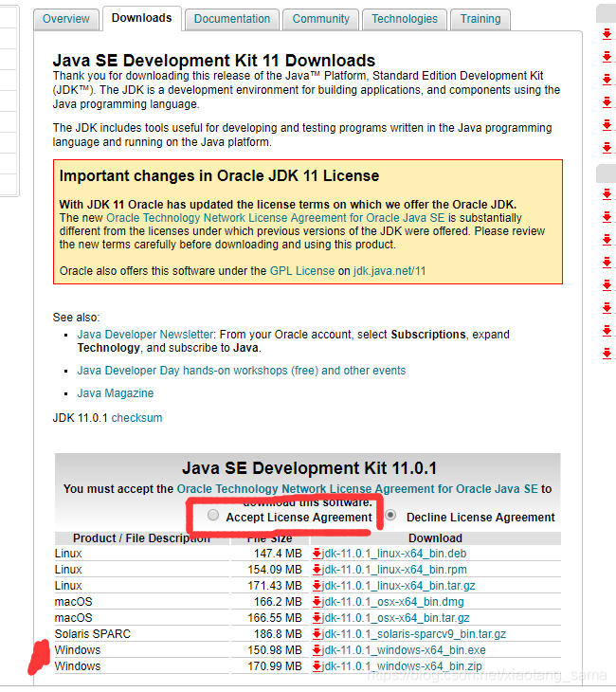Screen dimensions: 616x692
Task: Download jdk-11.0.1_osx-x64_bin.tar.gz file
Action: tap(395, 618)
